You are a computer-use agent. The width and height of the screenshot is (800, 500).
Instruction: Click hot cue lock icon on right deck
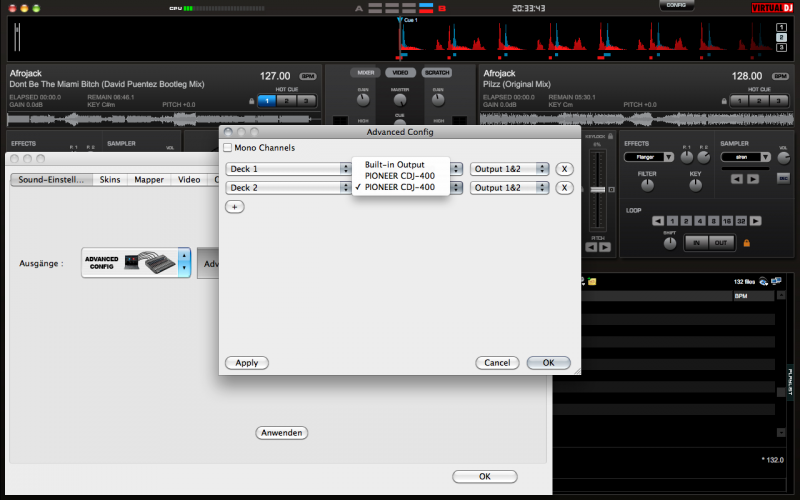724,101
